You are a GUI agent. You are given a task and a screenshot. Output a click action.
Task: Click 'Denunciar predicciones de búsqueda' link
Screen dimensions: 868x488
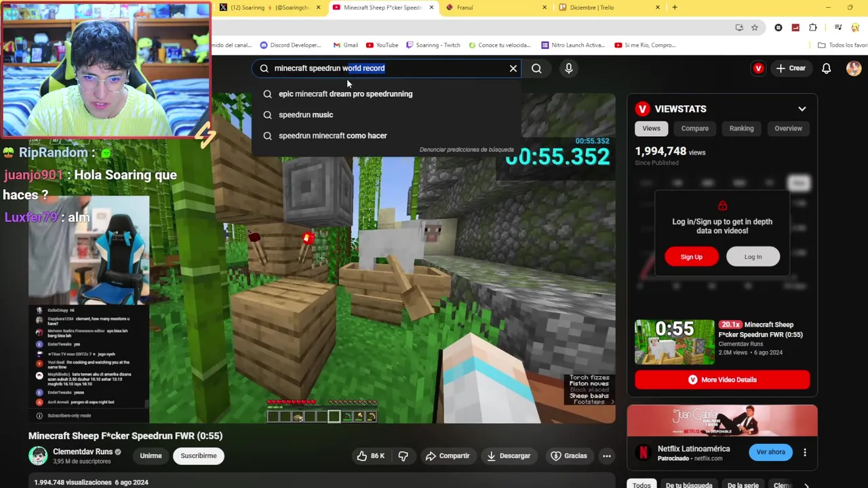467,150
